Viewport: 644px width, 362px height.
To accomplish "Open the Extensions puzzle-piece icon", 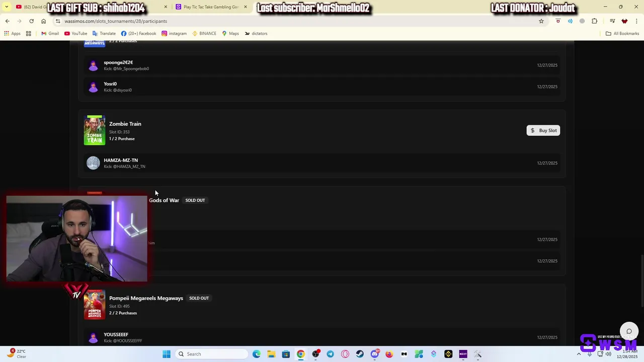I will (595, 21).
